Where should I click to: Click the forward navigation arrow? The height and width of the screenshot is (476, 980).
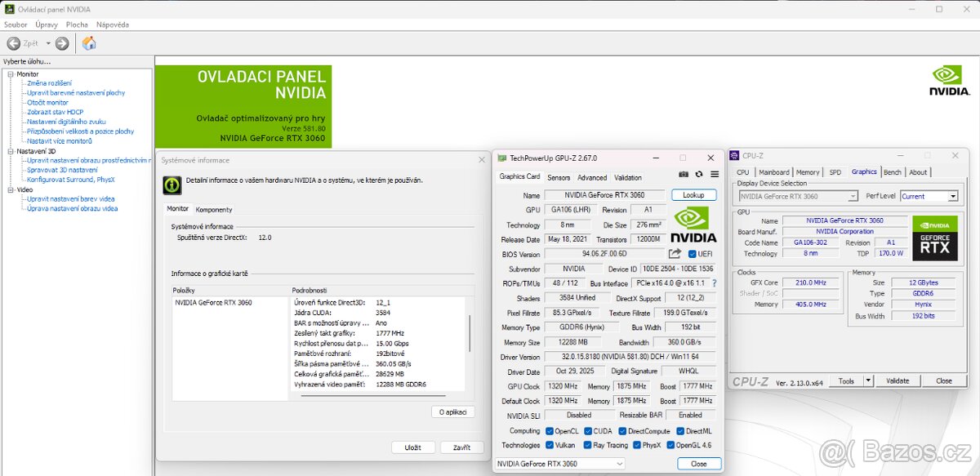coord(62,43)
